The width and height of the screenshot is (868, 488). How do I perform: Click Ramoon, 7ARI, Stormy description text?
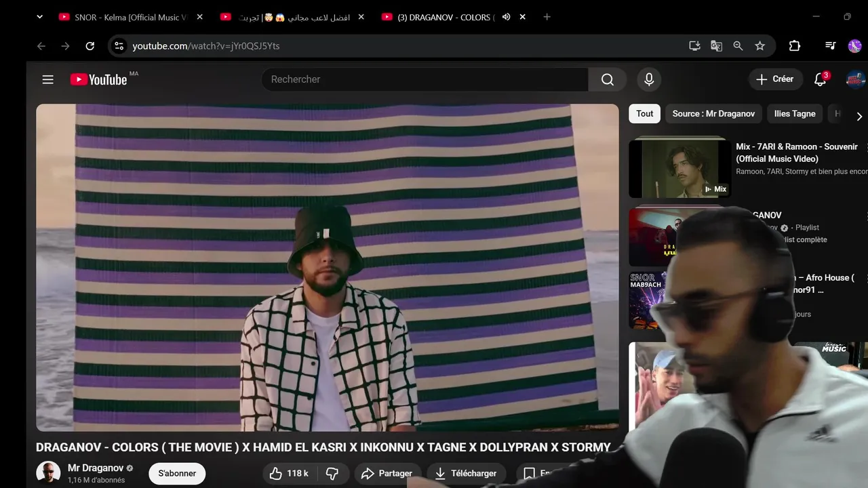click(x=802, y=171)
